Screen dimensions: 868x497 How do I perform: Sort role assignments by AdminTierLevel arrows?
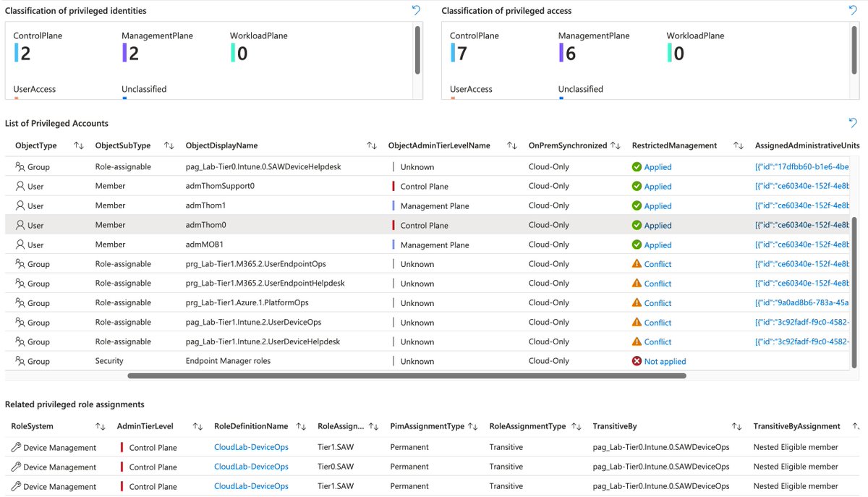pyautogui.click(x=197, y=427)
